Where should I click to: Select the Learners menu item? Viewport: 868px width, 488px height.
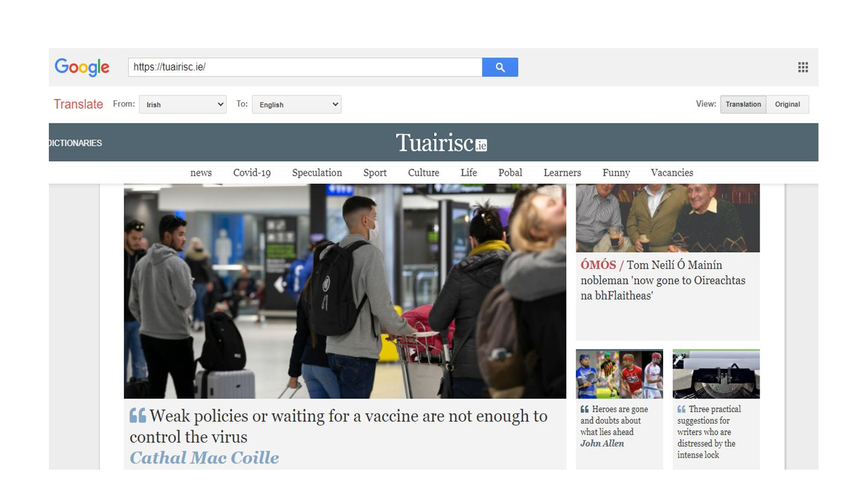(562, 173)
